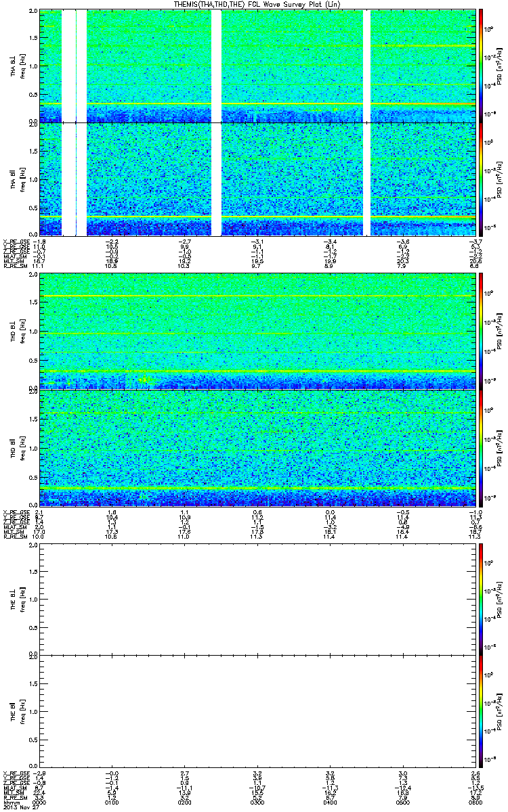Click the THA B-parallel spectrogram panel
508x812 pixels.
click(x=258, y=179)
